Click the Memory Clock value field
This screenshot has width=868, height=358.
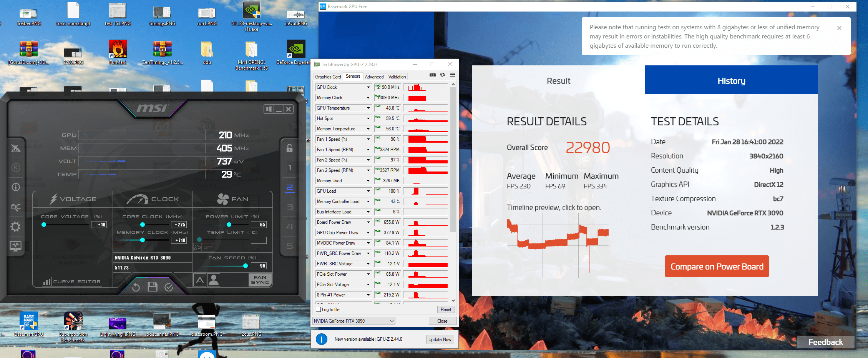(x=179, y=240)
